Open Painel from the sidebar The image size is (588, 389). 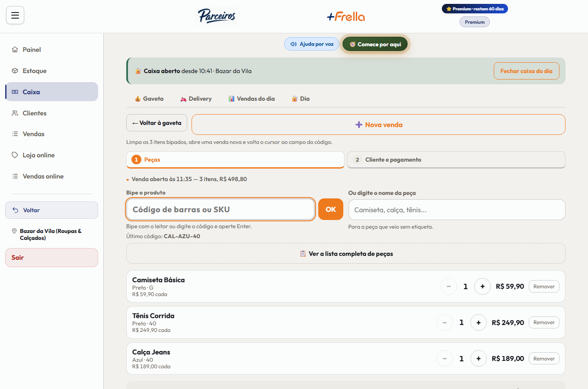tap(51, 50)
